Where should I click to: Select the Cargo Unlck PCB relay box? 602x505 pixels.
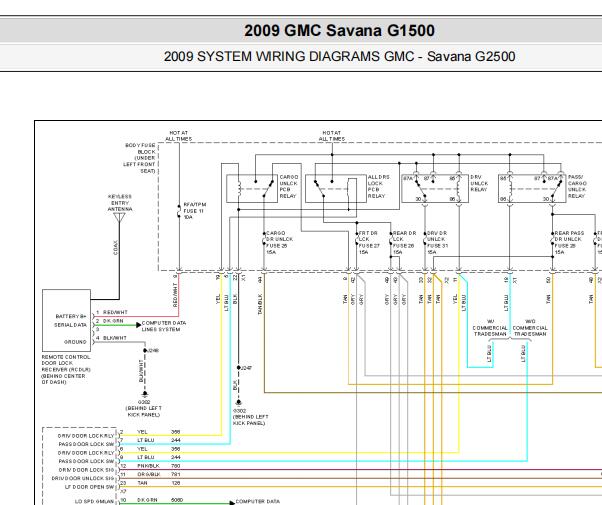click(252, 189)
